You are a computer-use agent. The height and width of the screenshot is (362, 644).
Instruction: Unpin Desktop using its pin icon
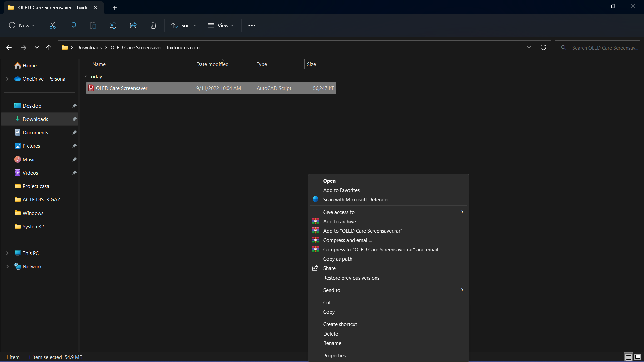point(75,106)
